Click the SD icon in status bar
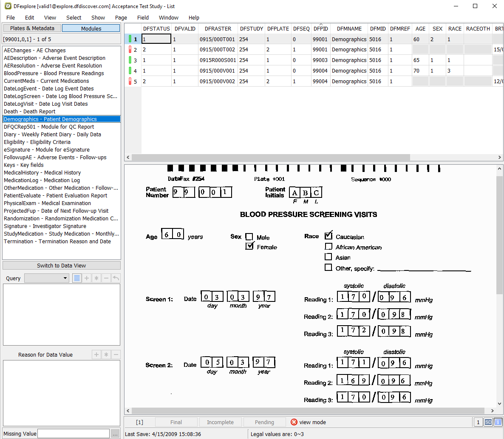Viewport: 504px width, 439px height. click(488, 422)
